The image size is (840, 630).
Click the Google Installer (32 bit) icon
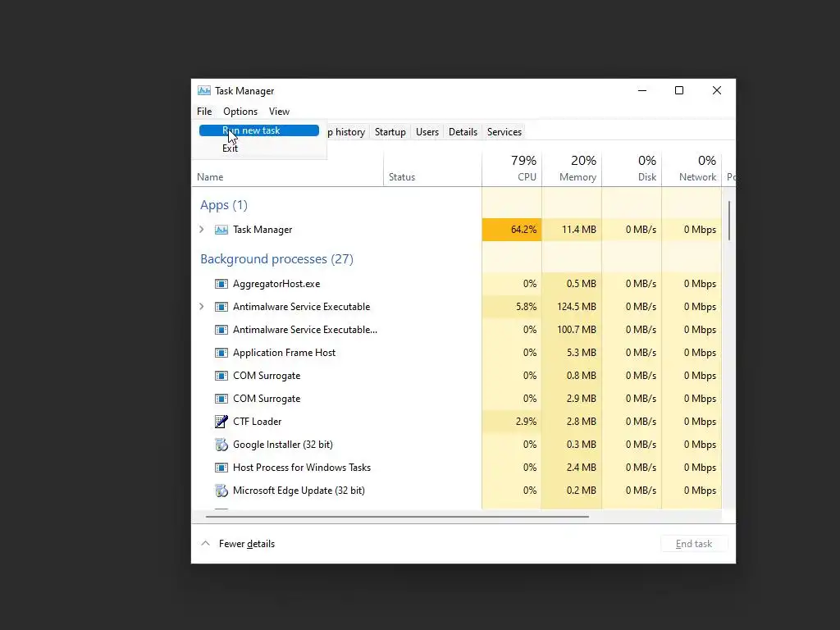pyautogui.click(x=221, y=445)
